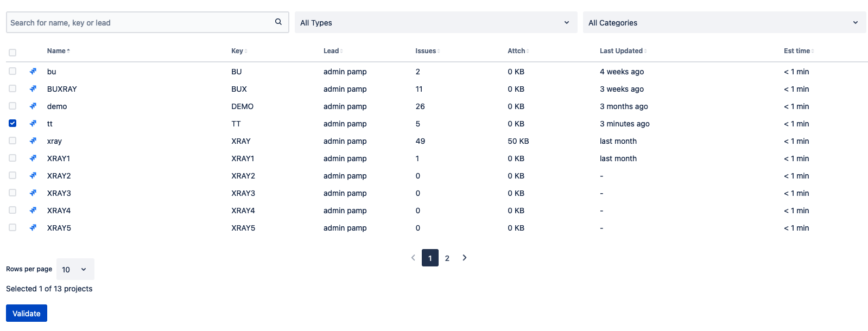
Task: Sort by the Lead column
Action: (333, 51)
